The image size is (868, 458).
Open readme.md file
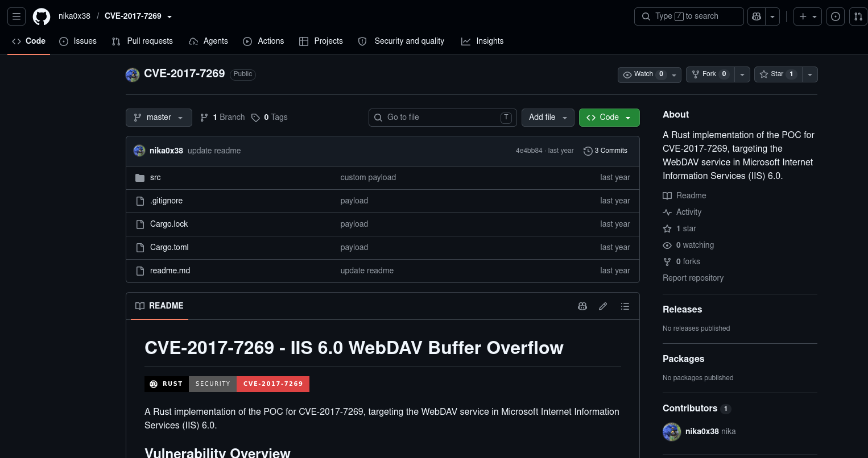(x=170, y=271)
